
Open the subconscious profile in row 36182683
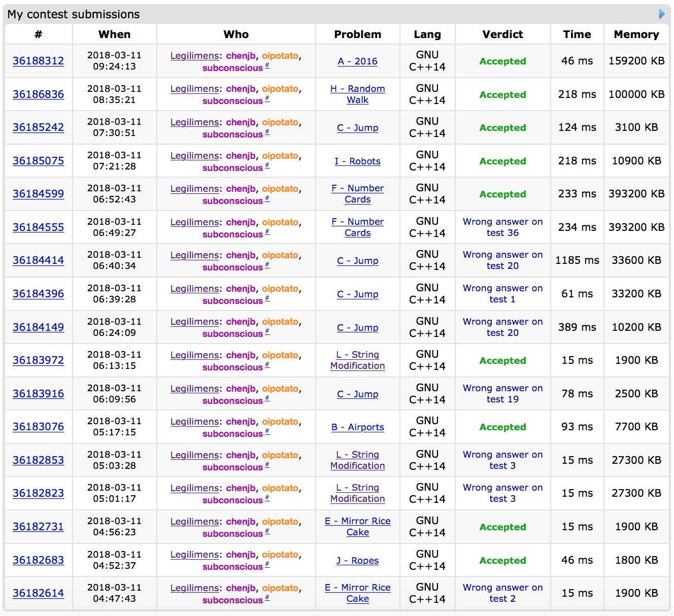point(232,567)
